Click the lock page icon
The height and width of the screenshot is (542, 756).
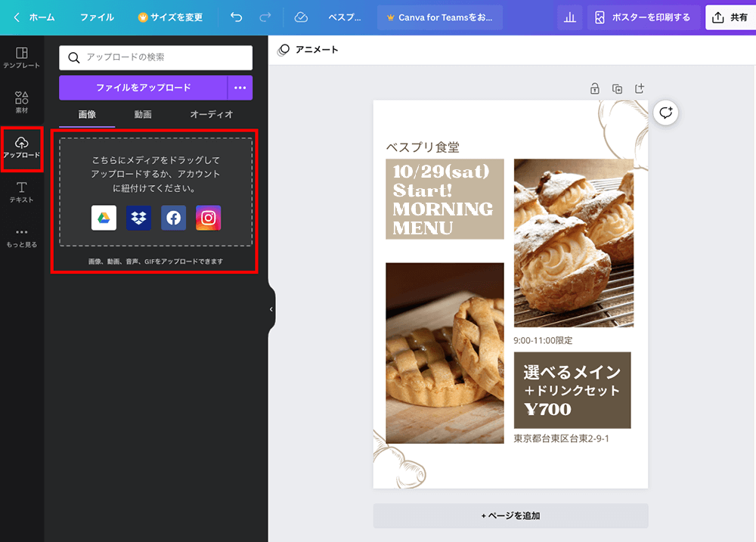coord(595,88)
